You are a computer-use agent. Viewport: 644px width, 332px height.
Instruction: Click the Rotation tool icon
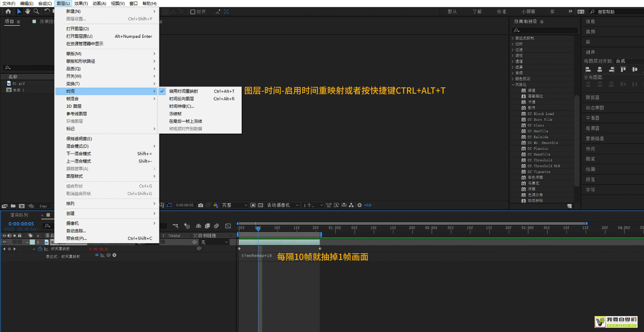click(47, 12)
